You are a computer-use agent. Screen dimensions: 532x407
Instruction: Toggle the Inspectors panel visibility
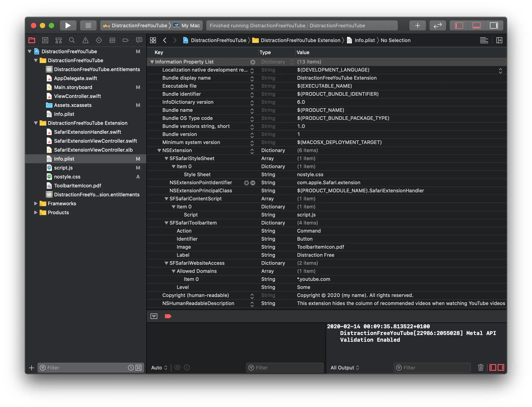[494, 25]
